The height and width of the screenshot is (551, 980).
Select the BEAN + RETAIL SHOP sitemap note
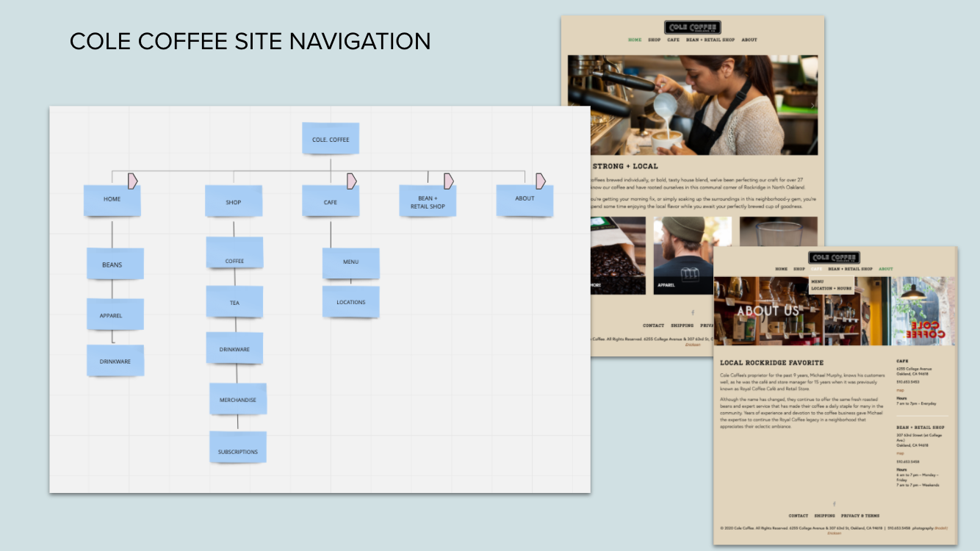point(428,201)
